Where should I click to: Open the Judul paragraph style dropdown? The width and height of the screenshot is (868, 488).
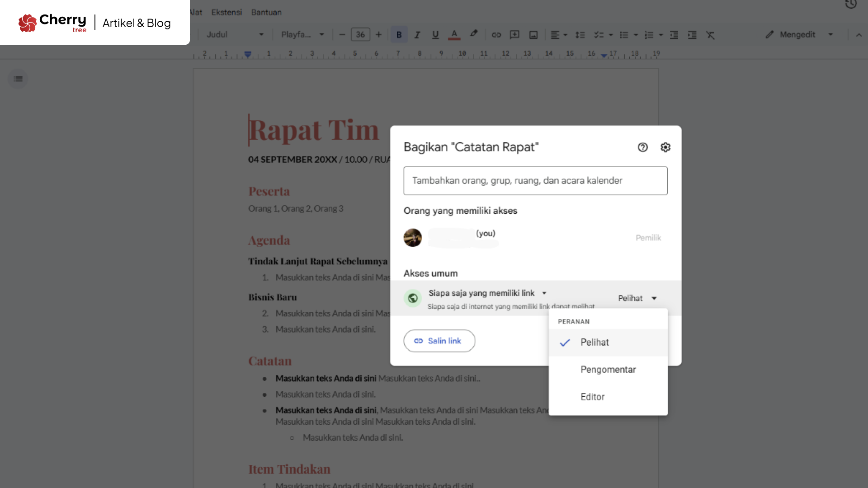click(235, 35)
